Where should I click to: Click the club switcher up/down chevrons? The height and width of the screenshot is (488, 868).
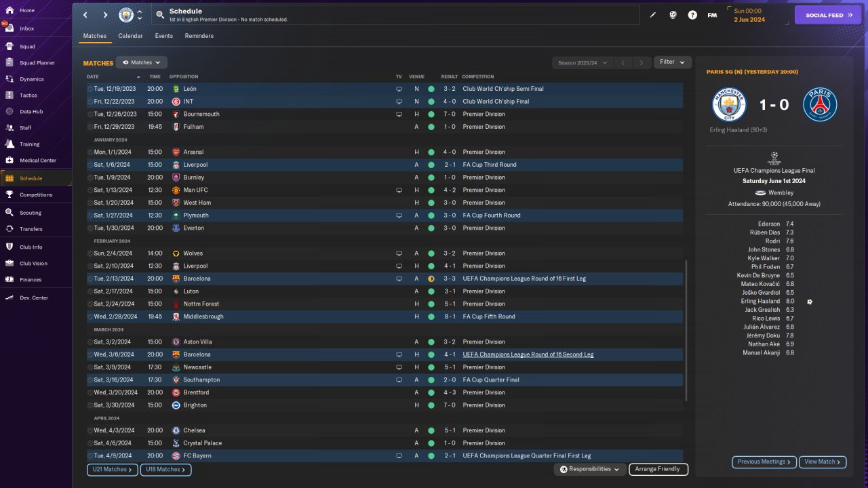click(140, 15)
